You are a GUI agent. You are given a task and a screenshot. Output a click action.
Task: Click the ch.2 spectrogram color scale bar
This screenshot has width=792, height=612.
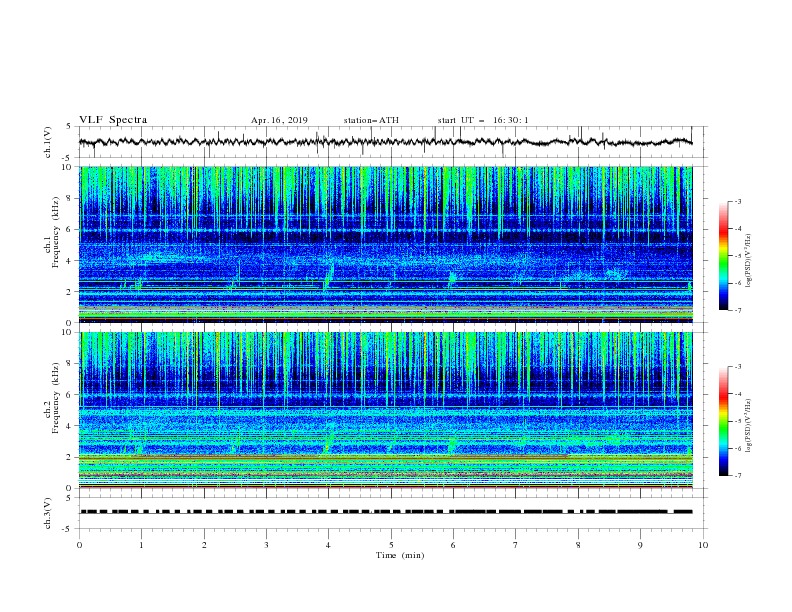click(723, 421)
